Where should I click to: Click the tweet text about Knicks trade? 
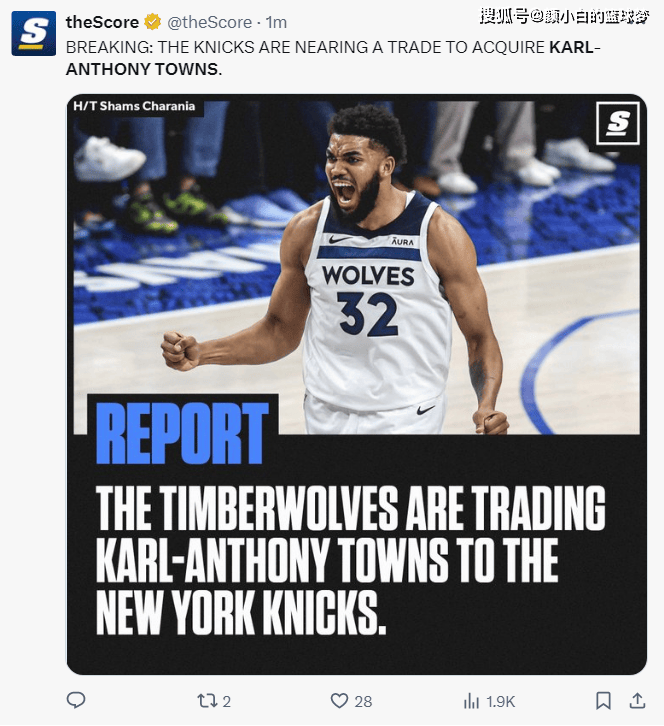point(333,58)
